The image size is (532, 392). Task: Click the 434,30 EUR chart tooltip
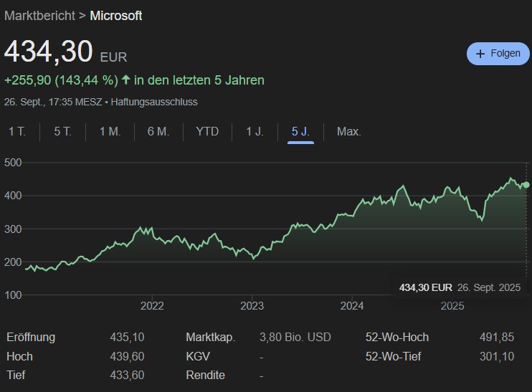coord(460,287)
